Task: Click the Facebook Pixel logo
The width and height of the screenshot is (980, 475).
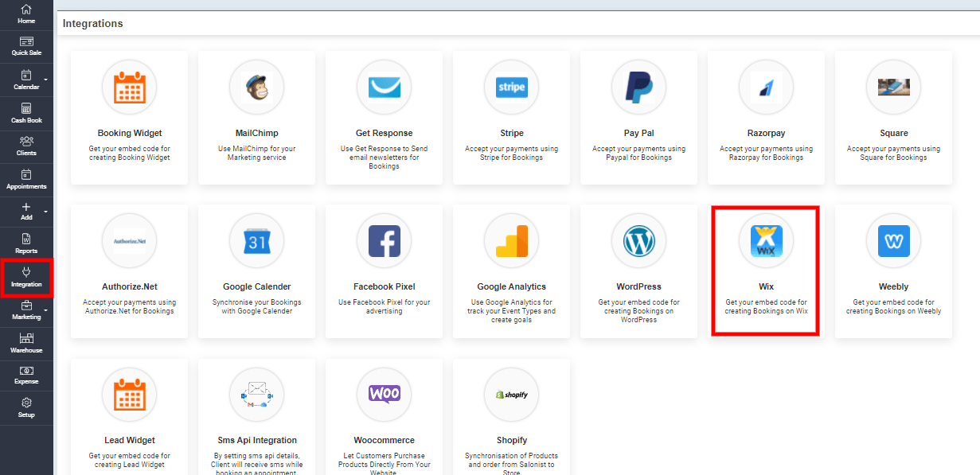Action: pyautogui.click(x=385, y=241)
